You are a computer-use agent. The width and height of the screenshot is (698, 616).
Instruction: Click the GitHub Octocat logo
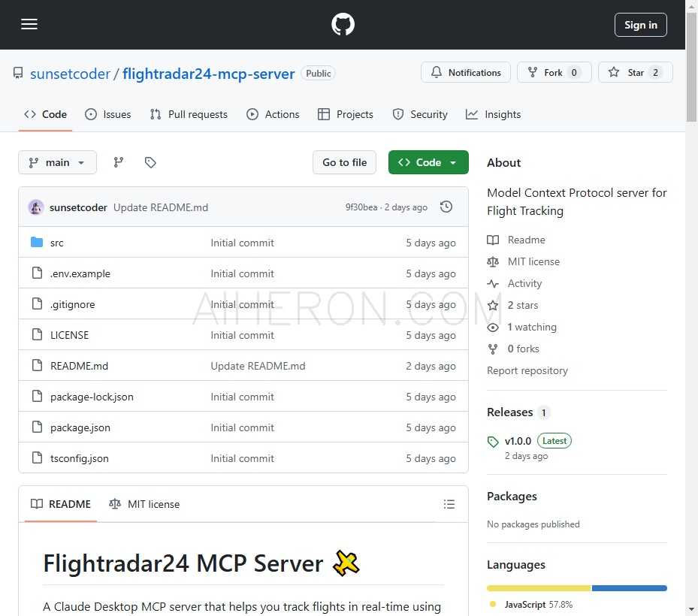[343, 25]
